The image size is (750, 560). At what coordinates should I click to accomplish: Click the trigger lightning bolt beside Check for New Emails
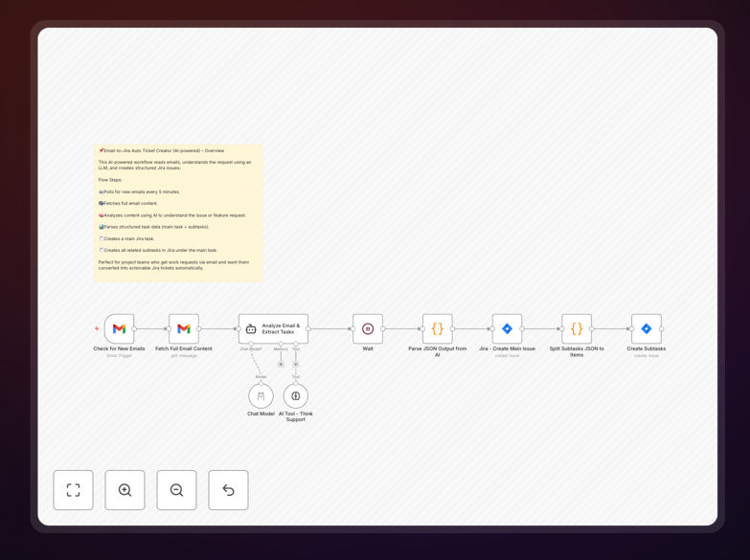tap(97, 328)
